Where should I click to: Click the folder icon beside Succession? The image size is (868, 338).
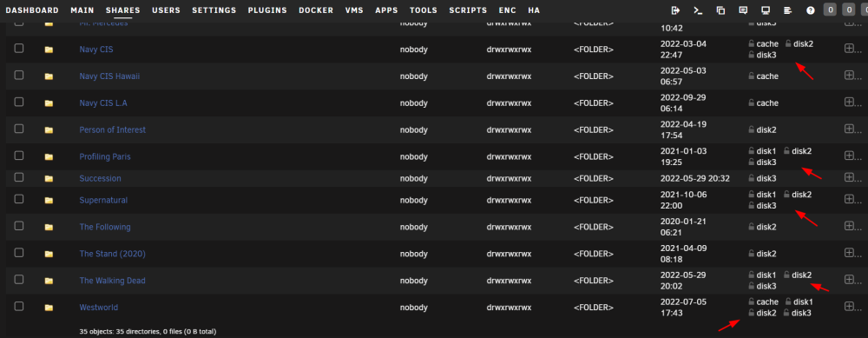[x=49, y=178]
